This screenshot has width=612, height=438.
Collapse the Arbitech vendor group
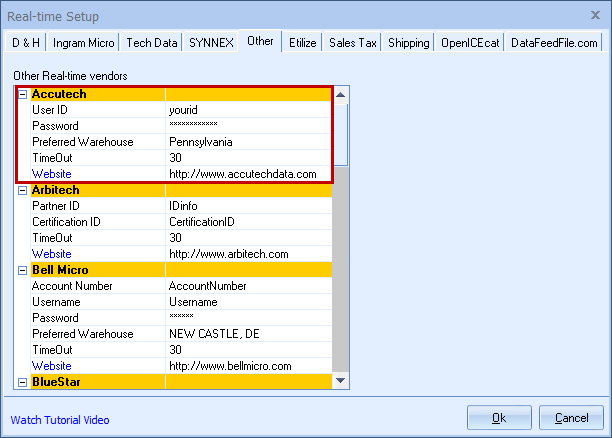pyautogui.click(x=23, y=190)
